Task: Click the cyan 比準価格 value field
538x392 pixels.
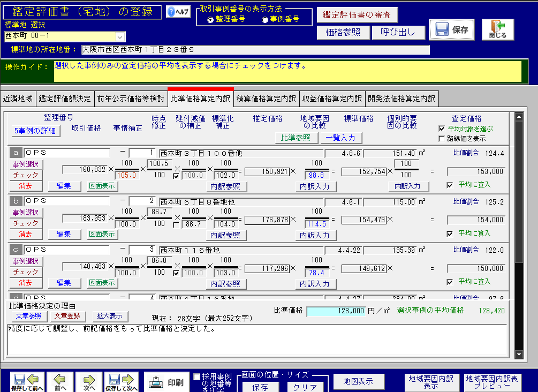Action: (x=336, y=311)
